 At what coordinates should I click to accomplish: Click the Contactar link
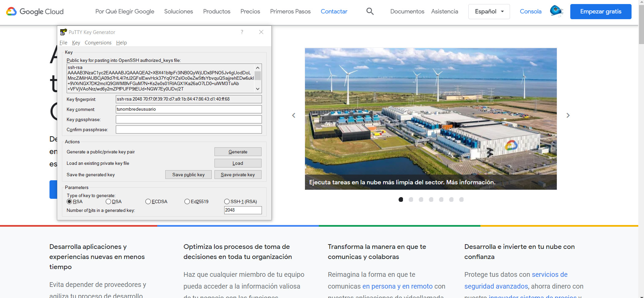[334, 11]
